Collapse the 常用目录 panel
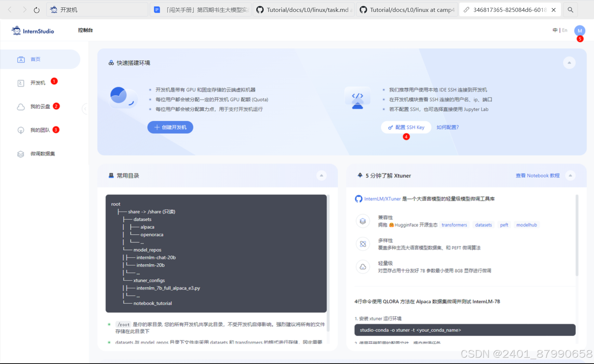The image size is (594, 364). click(x=321, y=175)
